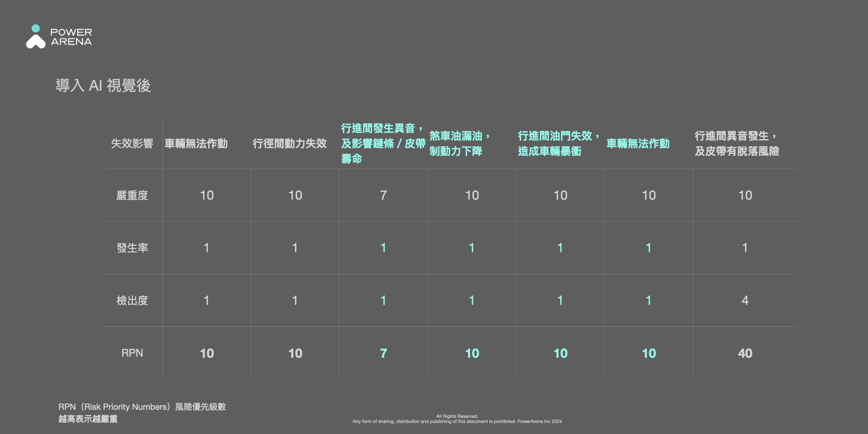Click the detection value 4 cell

[x=745, y=300]
